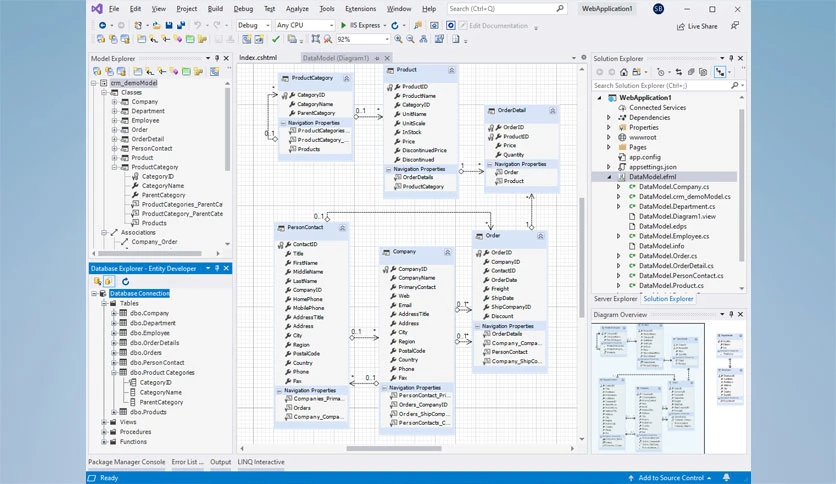Click the Save icon in the toolbar
The height and width of the screenshot is (484, 836).
[169, 25]
